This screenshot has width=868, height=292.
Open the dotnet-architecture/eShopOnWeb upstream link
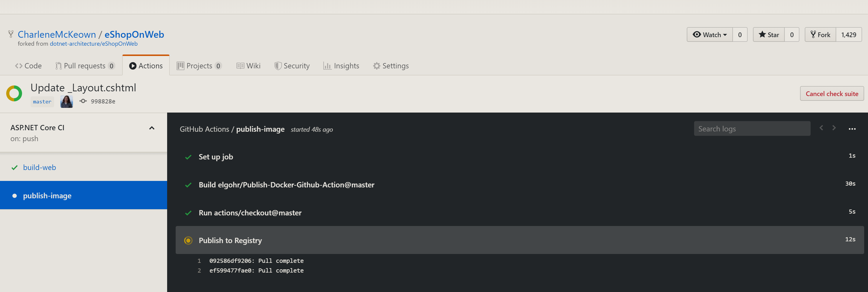tap(94, 44)
